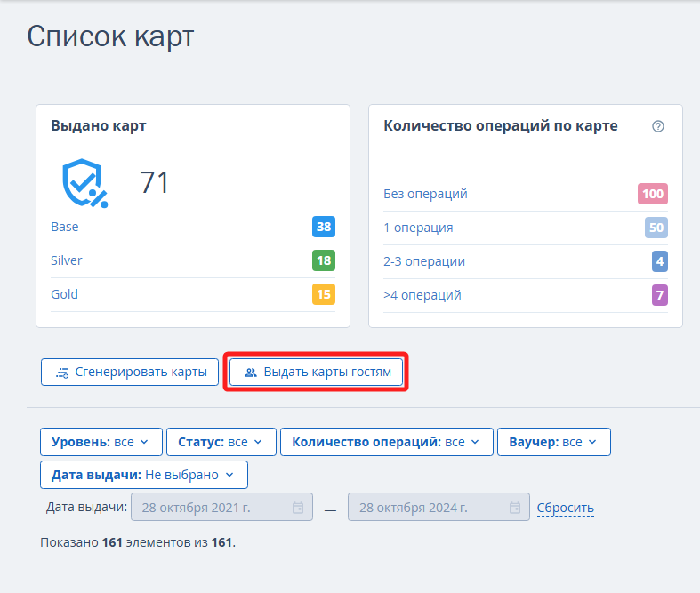700x593 pixels.
Task: Open the Ваучер filter dropdown
Action: [x=554, y=442]
